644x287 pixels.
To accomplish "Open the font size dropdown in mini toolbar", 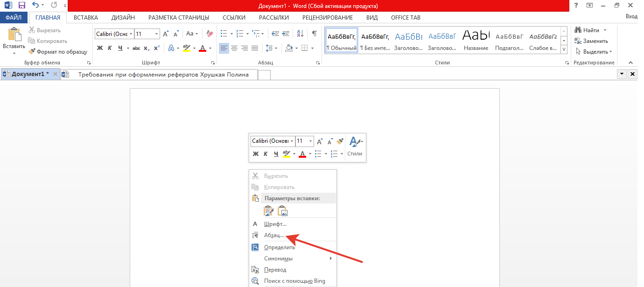I will 310,141.
